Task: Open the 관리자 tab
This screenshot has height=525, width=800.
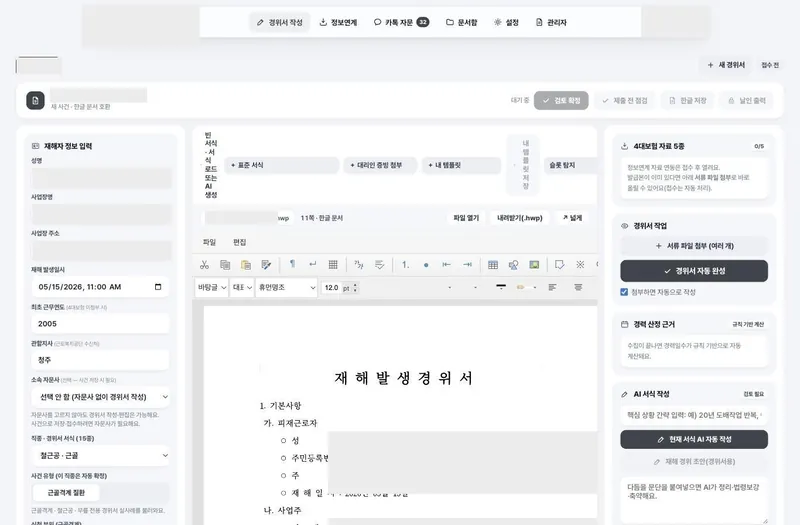Action: pos(551,22)
